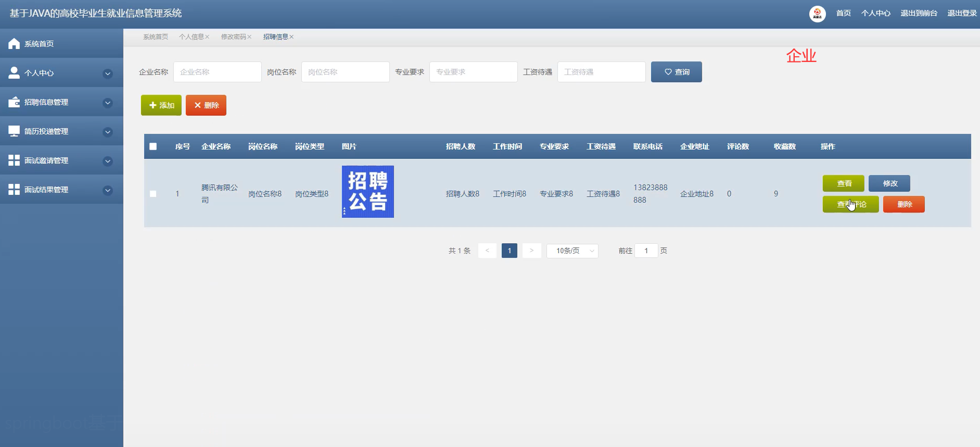
Task: Open the 10条/页 page size dropdown
Action: 572,251
